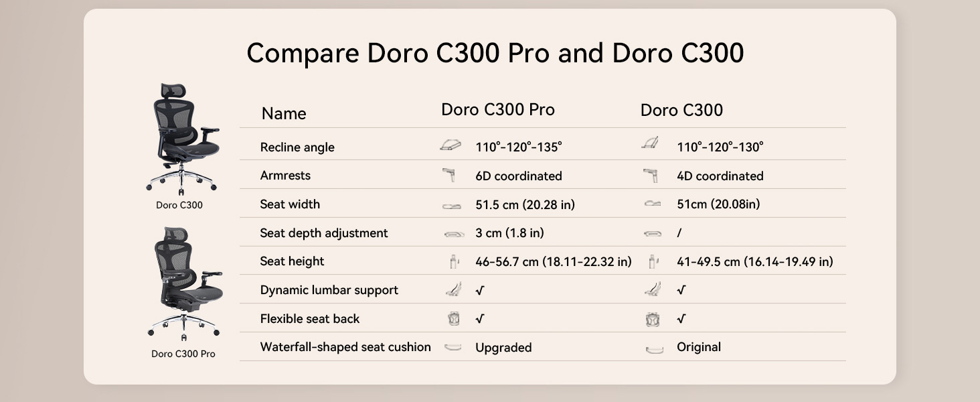Click the Doro C300 recline angle icon
This screenshot has height=402, width=980.
650,143
